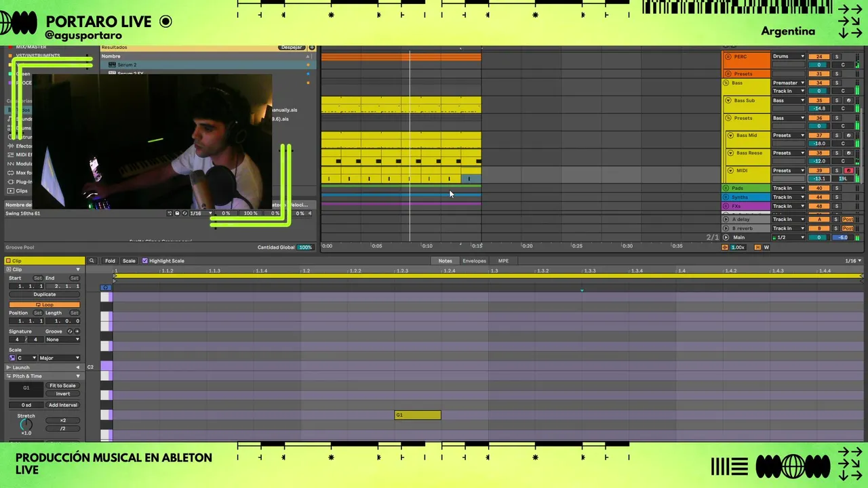Viewport: 868px width, 488px height.
Task: Click the Bass Sub volume value -14.8
Action: (819, 108)
